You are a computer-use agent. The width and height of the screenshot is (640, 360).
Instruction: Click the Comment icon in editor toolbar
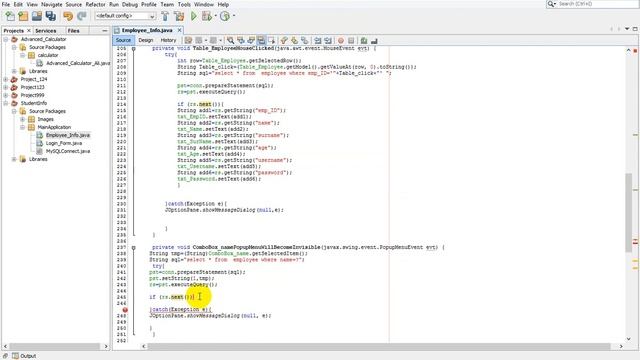point(364,40)
